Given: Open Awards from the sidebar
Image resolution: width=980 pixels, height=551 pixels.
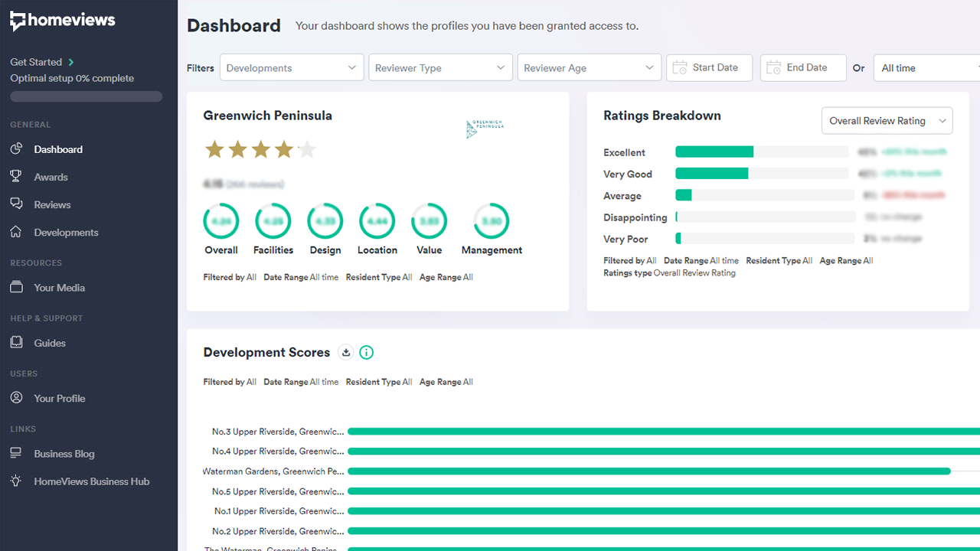Looking at the screenshot, I should tap(51, 177).
